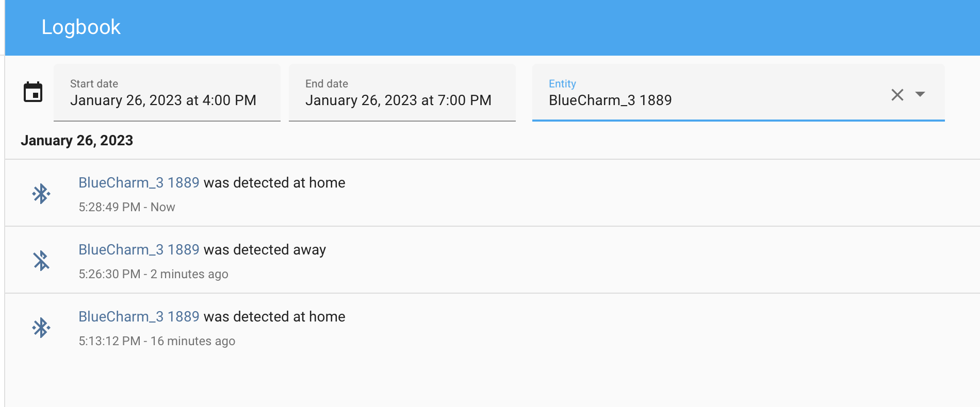Open BlueCharm_3 1889 from the 5:13 PM entry
The height and width of the screenshot is (407, 980).
(139, 316)
